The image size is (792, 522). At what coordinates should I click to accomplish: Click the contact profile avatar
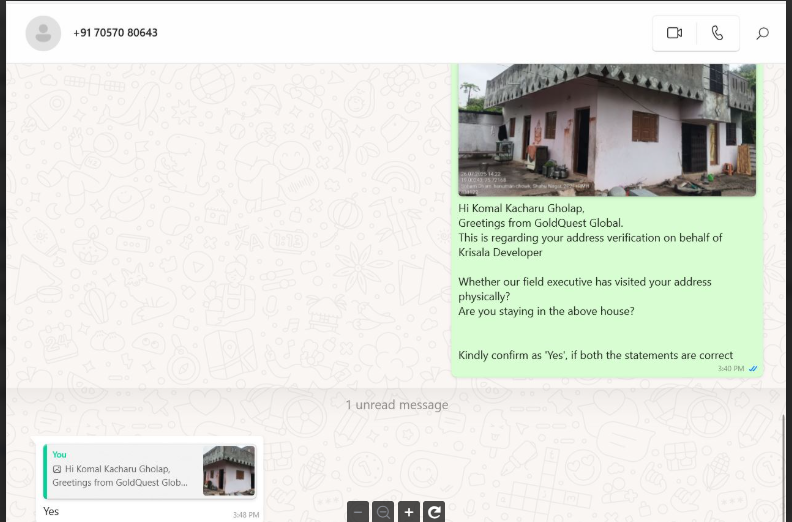[43, 33]
